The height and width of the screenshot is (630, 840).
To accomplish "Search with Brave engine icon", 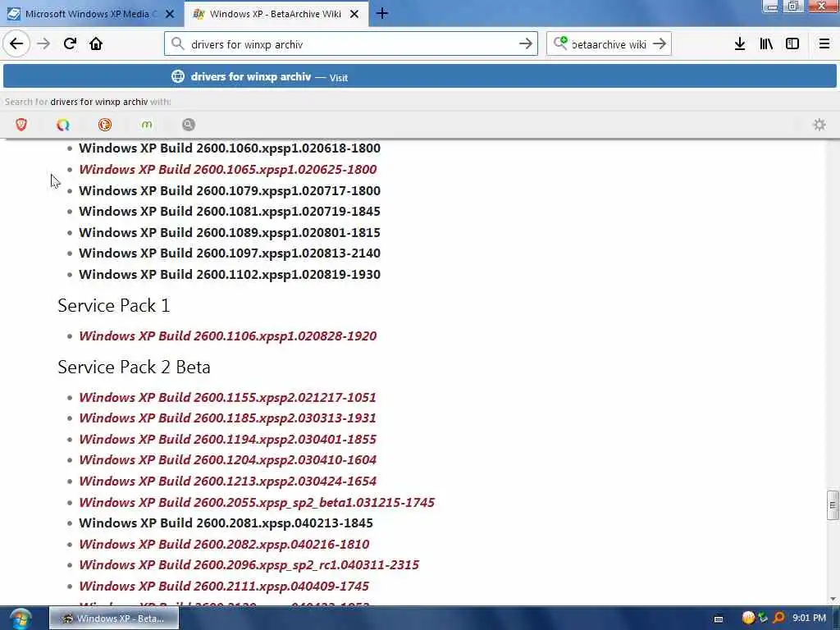I will point(21,125).
